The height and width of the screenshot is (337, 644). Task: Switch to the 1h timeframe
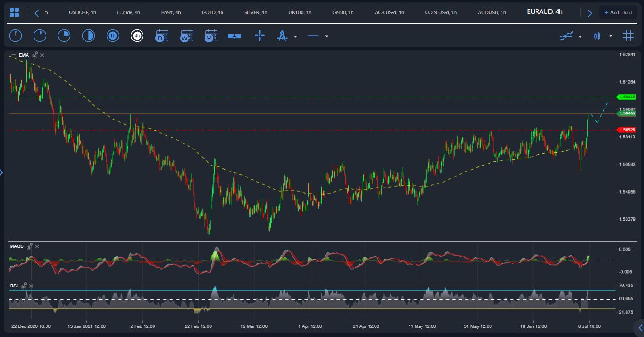[x=113, y=35]
